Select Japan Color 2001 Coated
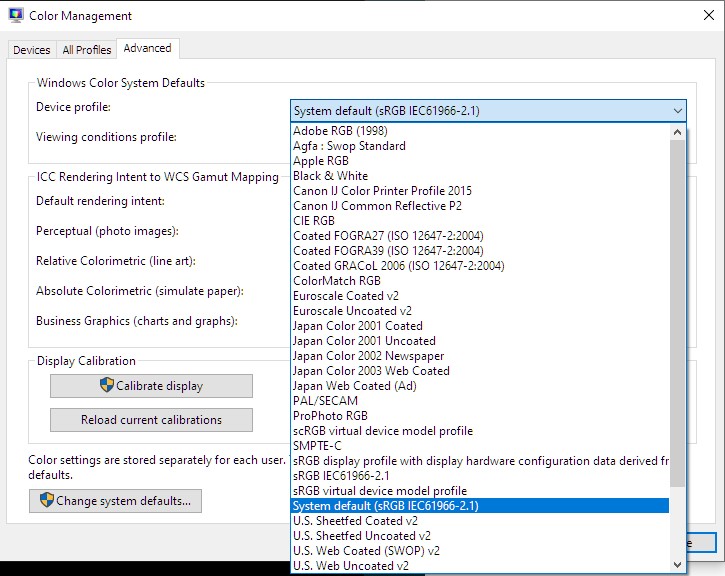The image size is (725, 576). [x=357, y=326]
